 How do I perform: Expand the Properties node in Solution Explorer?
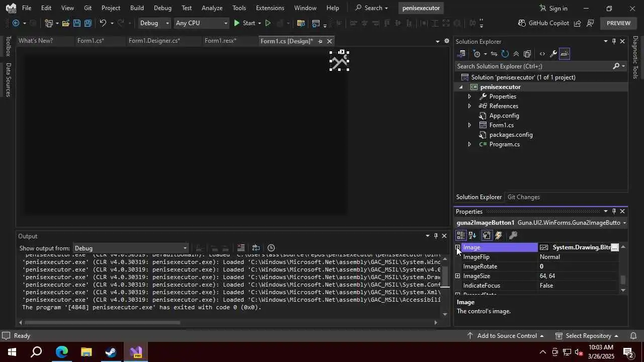click(x=469, y=97)
